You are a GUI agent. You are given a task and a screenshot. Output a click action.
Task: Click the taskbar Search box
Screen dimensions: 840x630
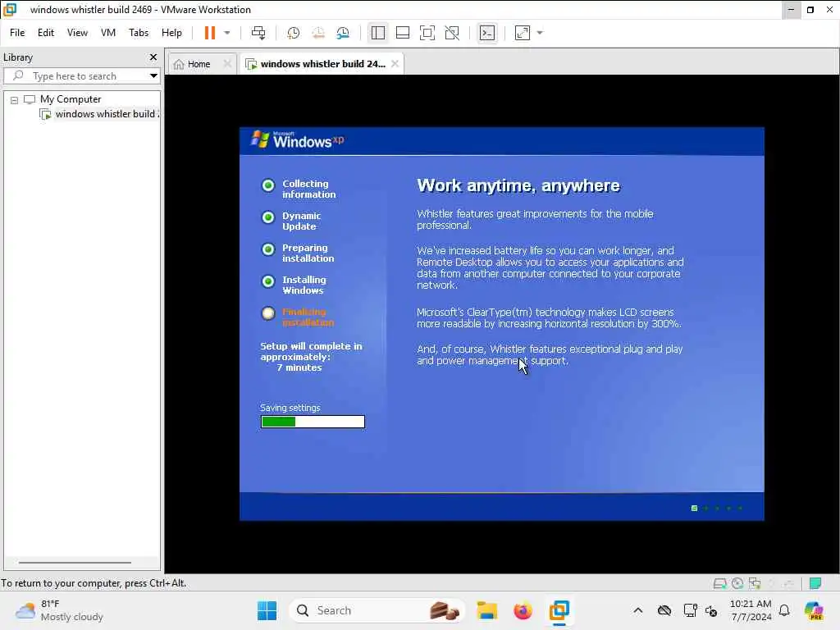pos(377,610)
